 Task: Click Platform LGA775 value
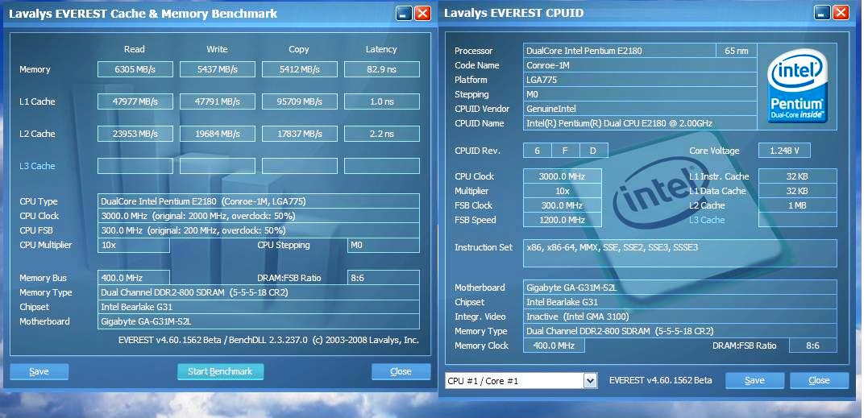[x=640, y=80]
